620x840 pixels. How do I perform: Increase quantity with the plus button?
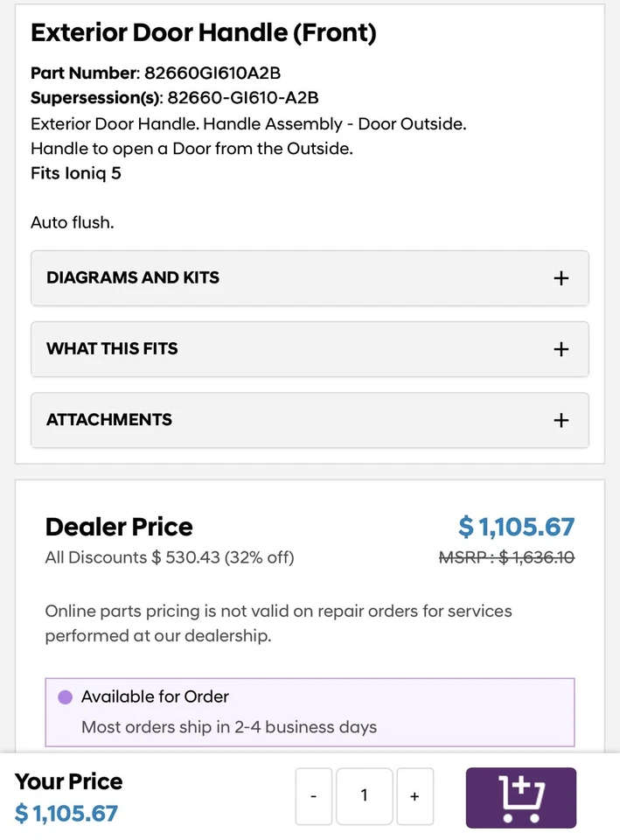pos(414,796)
